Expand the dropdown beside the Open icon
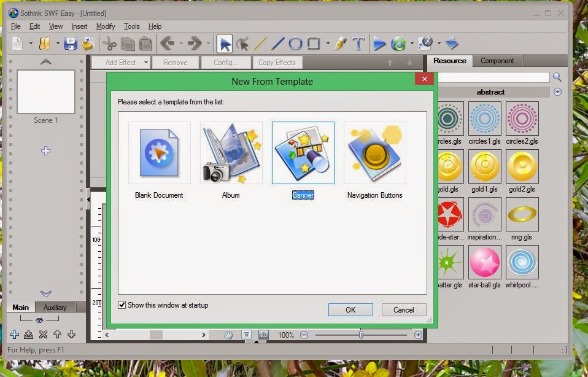Screen dimensions: 588x377 point(58,44)
